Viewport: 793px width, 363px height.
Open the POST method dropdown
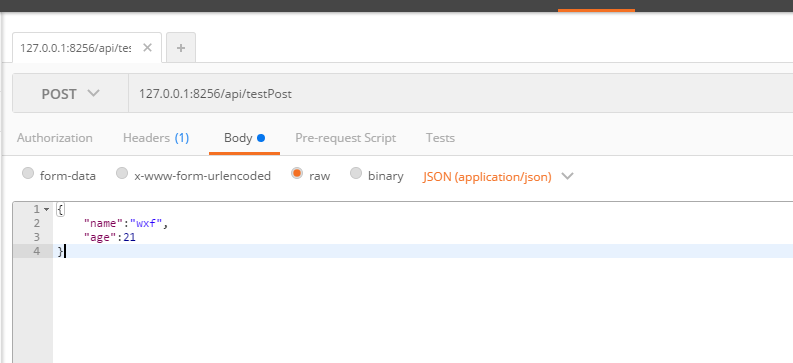pyautogui.click(x=70, y=94)
